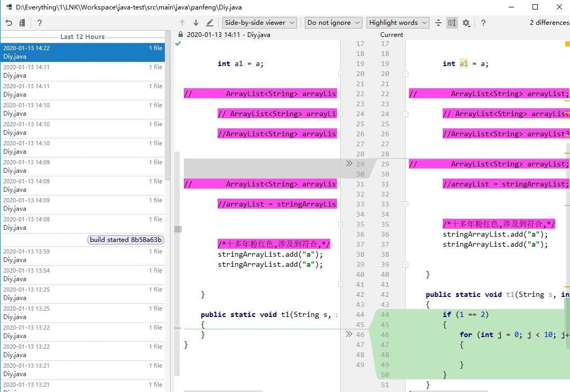Click the build started 8b58a63b label
This screenshot has height=392, width=570.
[126, 240]
